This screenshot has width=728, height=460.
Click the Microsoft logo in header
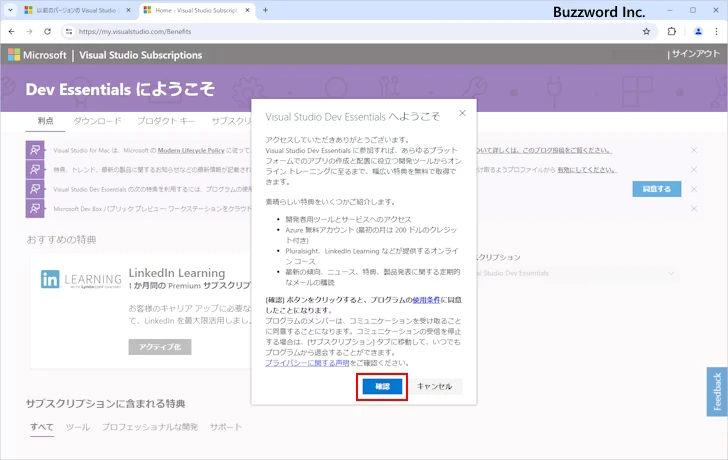tap(37, 55)
